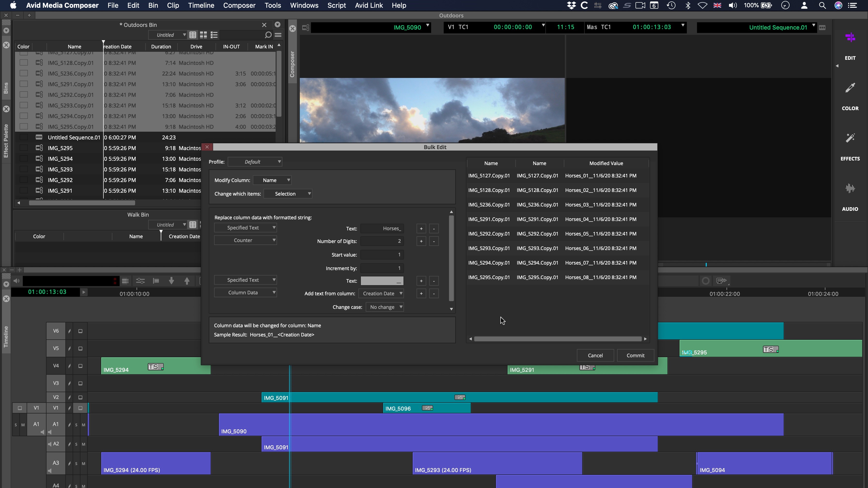Mute the A1 audio track
Image resolution: width=868 pixels, height=488 pixels.
pyautogui.click(x=83, y=425)
